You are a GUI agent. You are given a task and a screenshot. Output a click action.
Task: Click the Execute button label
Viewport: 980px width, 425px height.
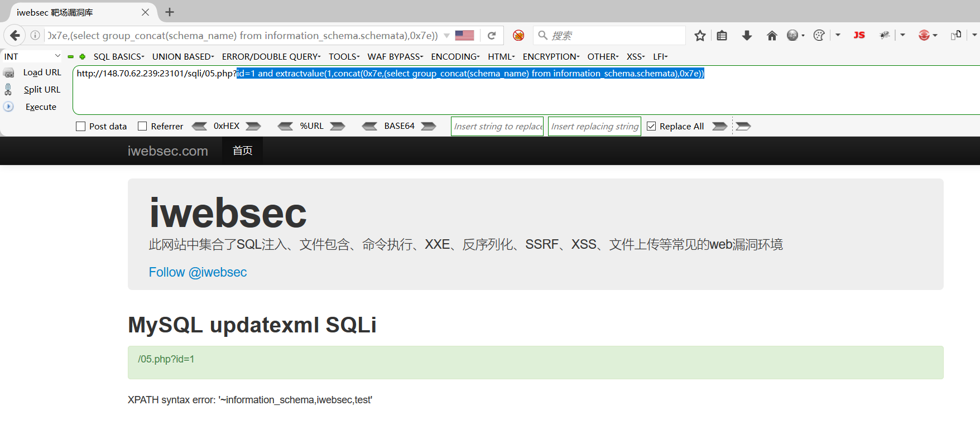(41, 107)
